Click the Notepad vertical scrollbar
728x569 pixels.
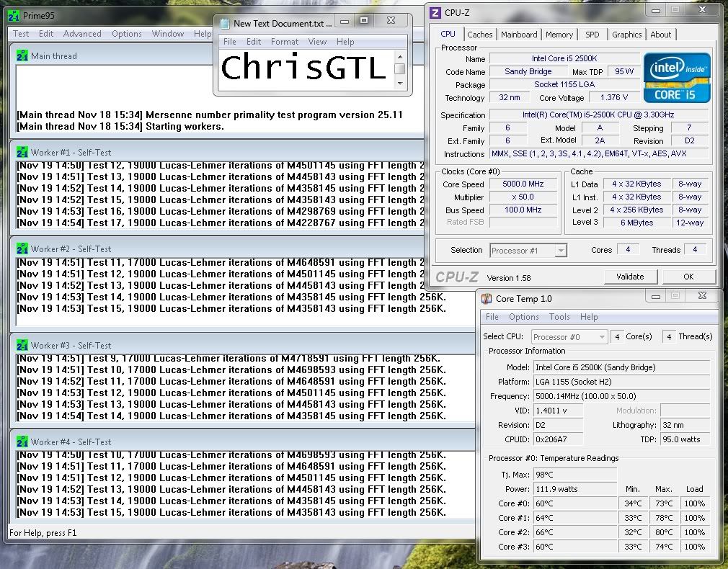(399, 69)
